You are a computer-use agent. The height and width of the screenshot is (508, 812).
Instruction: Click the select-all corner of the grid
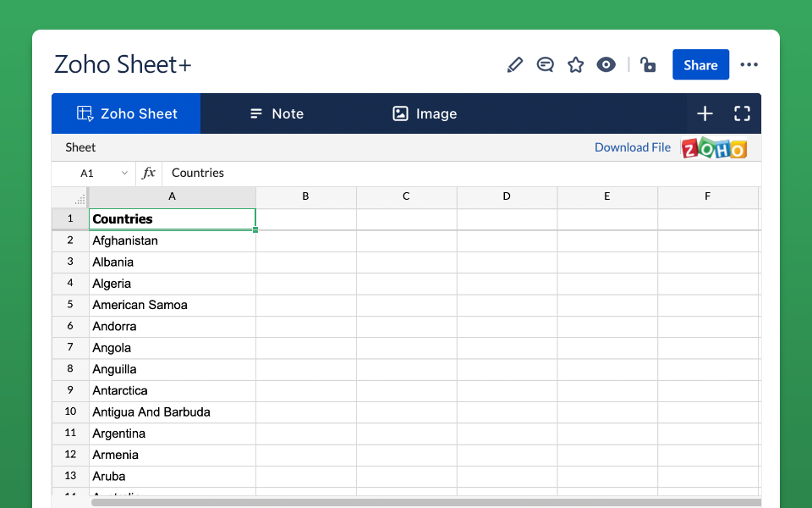[70, 197]
